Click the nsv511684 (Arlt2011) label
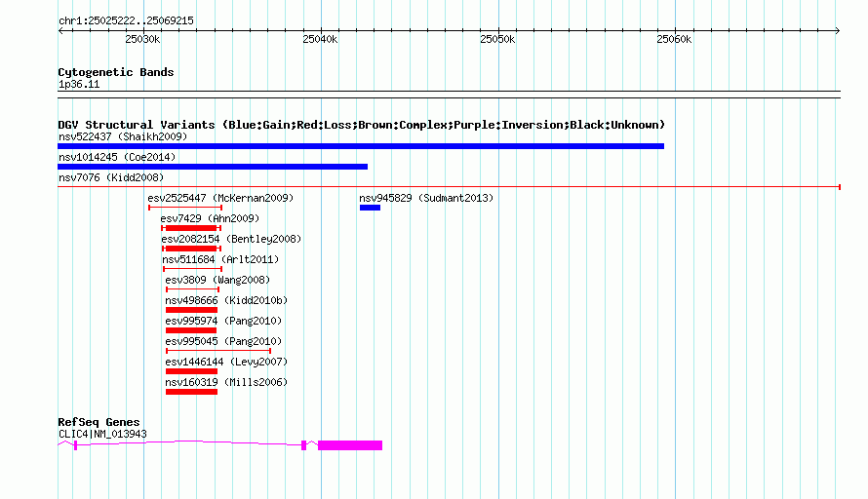The width and height of the screenshot is (868, 499). pyautogui.click(x=220, y=259)
